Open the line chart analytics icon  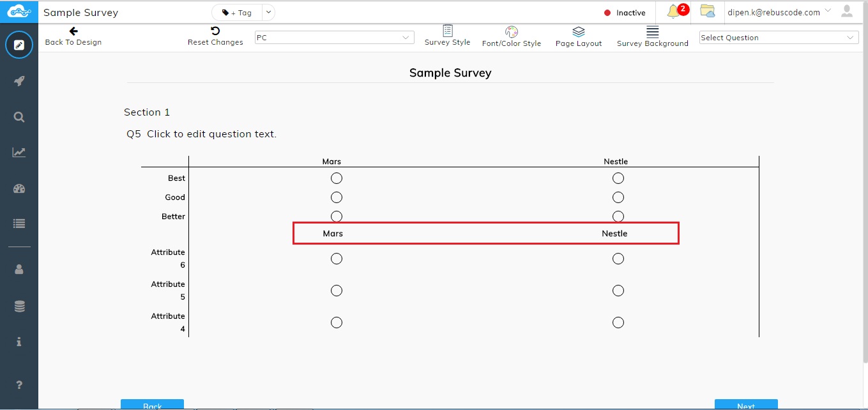coord(19,152)
